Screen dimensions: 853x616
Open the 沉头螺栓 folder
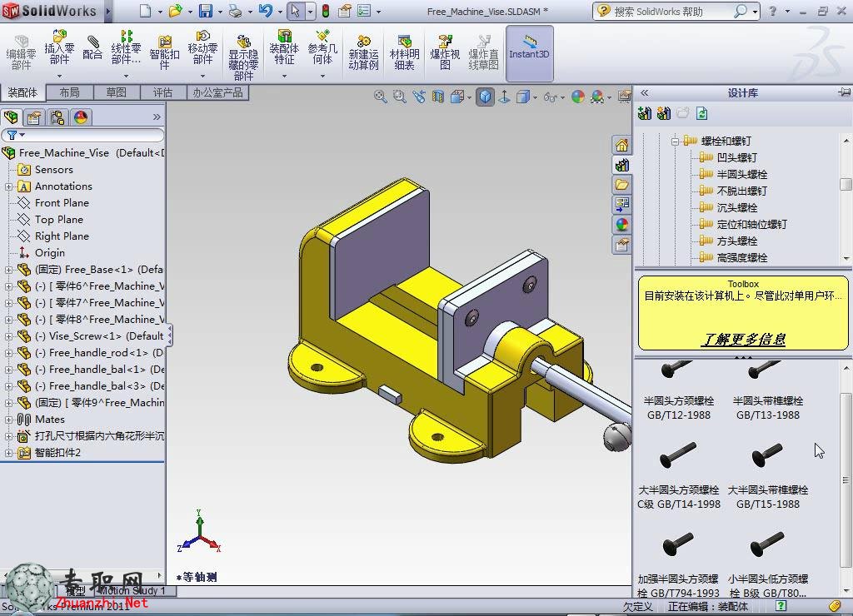(736, 207)
